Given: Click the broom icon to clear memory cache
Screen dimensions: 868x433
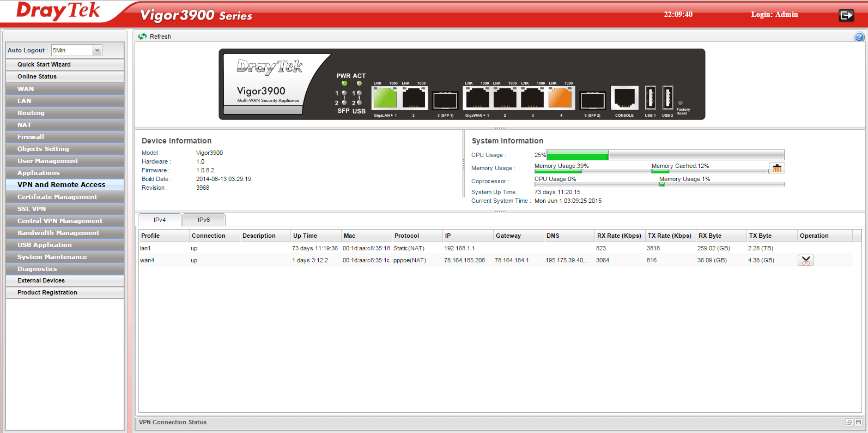Looking at the screenshot, I should (x=776, y=168).
